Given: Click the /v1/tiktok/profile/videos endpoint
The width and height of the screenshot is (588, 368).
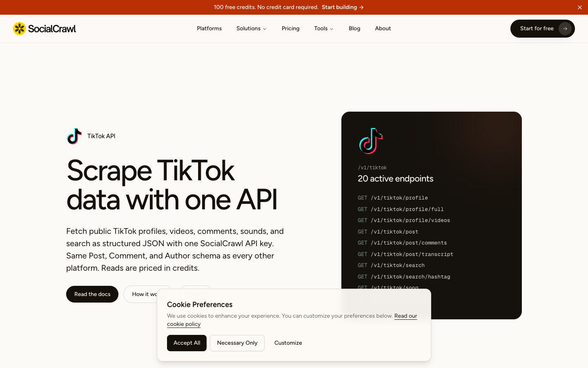Looking at the screenshot, I should point(404,220).
